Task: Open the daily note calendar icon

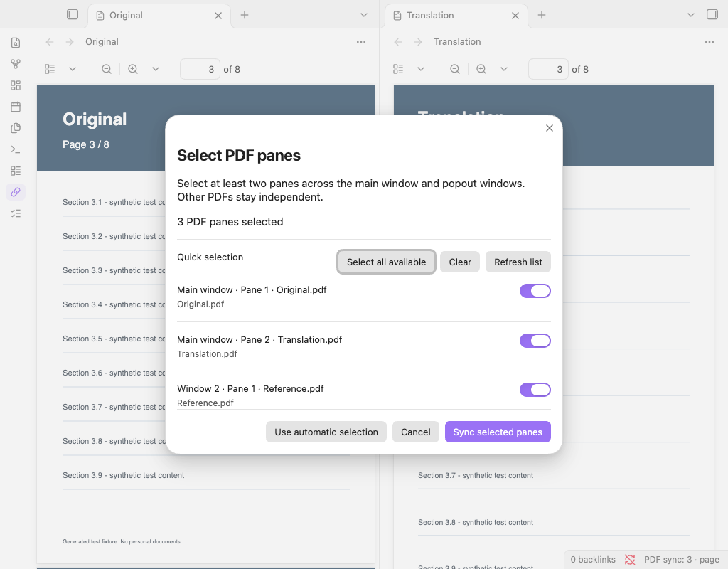Action: pos(16,107)
